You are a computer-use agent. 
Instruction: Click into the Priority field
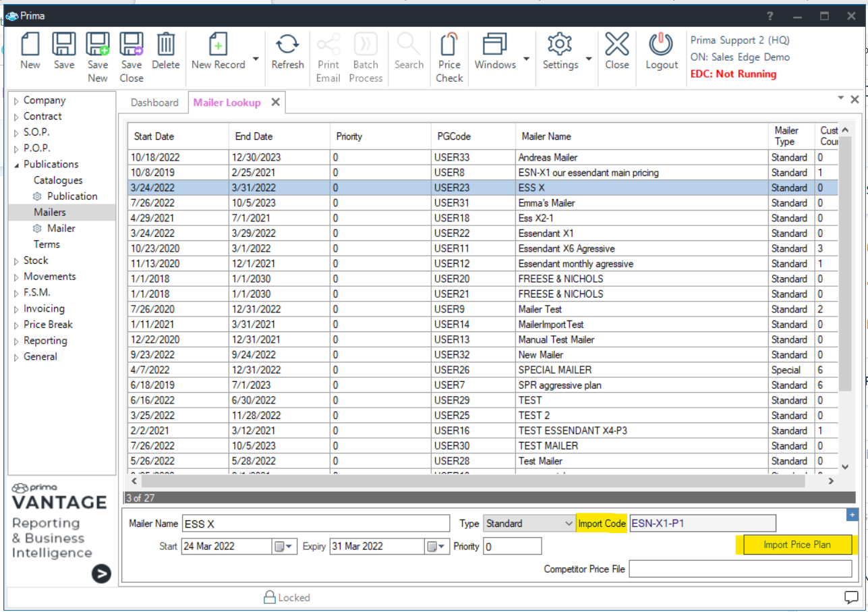513,546
